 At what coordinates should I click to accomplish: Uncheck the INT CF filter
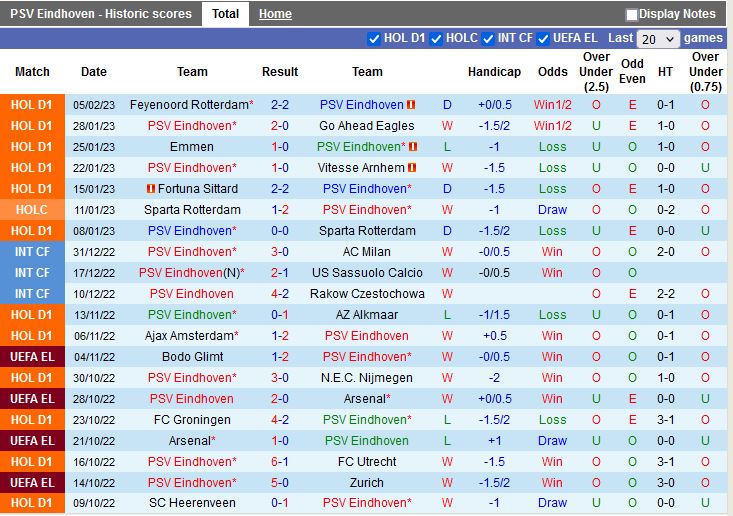tap(488, 39)
